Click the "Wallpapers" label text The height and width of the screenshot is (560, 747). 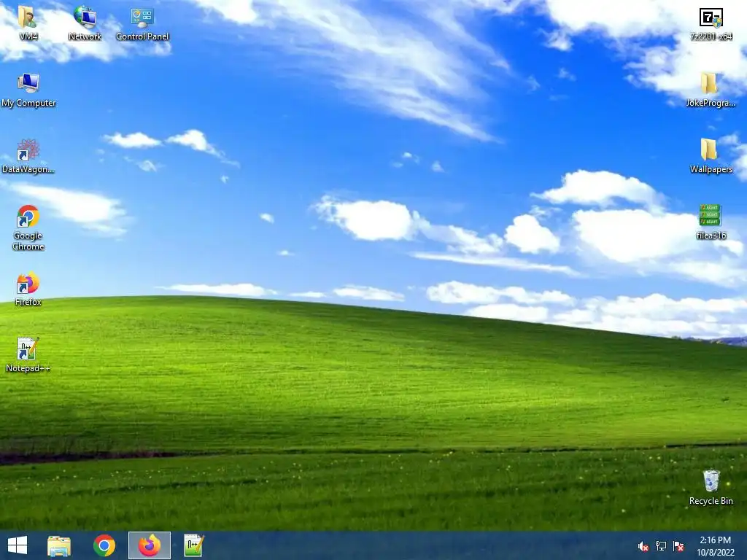711,169
